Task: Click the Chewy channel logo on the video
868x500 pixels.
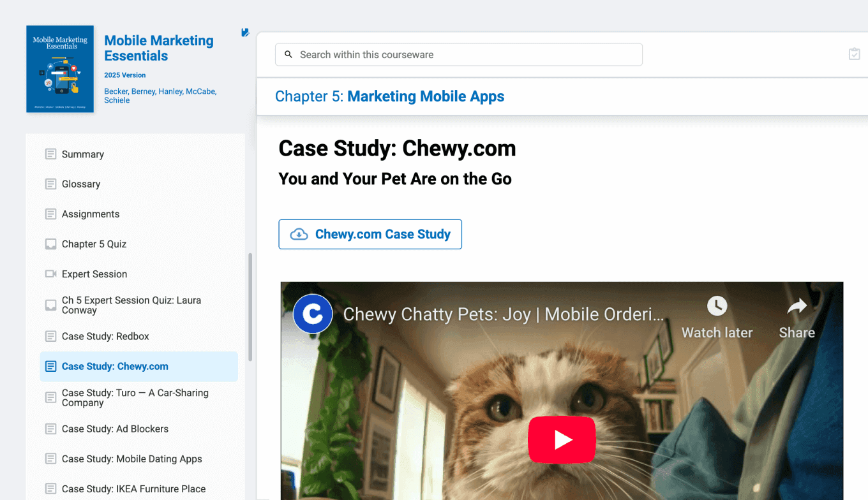Action: (x=313, y=314)
